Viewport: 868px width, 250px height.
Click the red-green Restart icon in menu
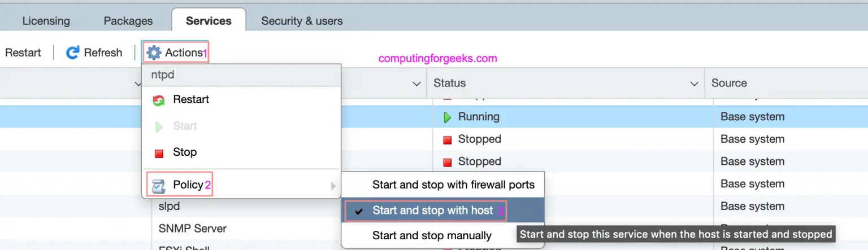[159, 100]
